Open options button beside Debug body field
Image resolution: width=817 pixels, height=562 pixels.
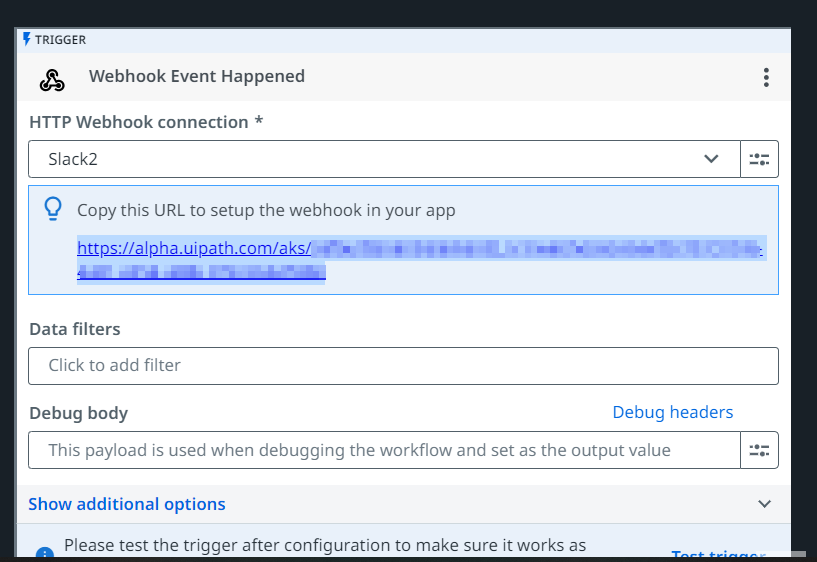click(x=759, y=450)
